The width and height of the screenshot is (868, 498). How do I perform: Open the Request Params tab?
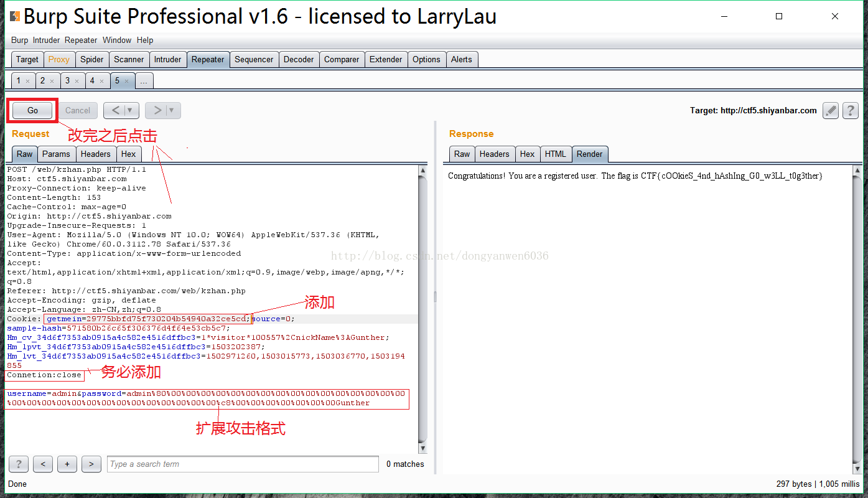(x=57, y=154)
